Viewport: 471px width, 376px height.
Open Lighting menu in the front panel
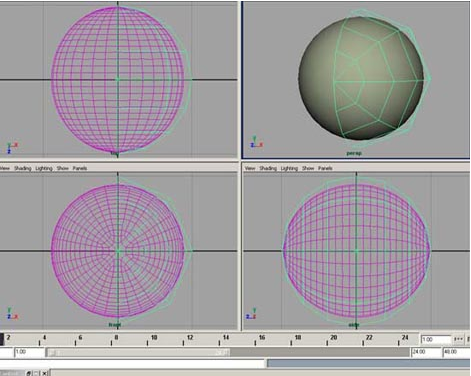click(44, 168)
